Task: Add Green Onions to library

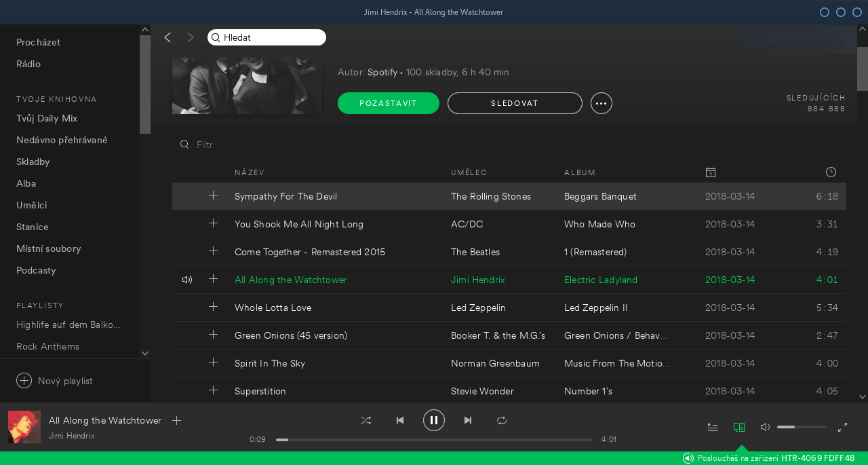Action: click(214, 335)
